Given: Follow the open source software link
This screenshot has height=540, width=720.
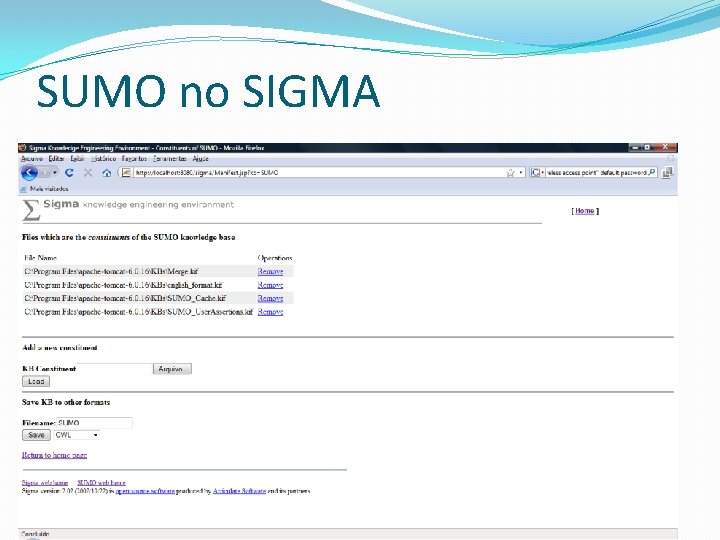Looking at the screenshot, I should pos(145,491).
